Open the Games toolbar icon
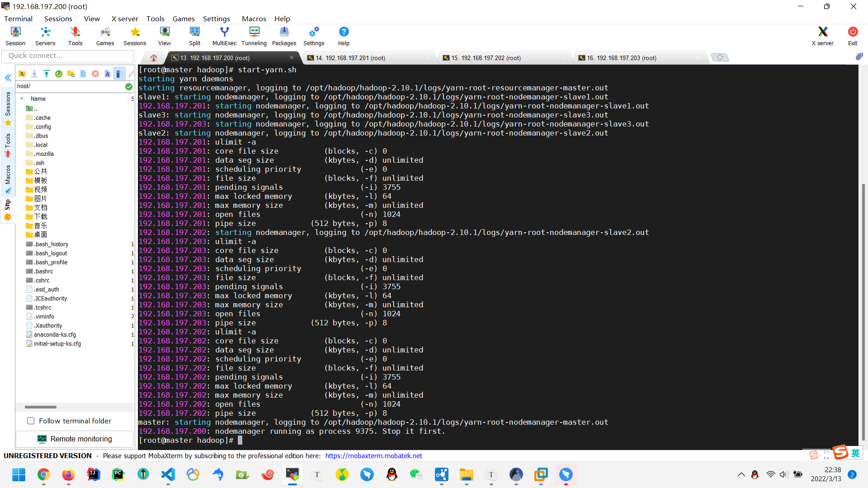The height and width of the screenshot is (488, 868). (105, 36)
